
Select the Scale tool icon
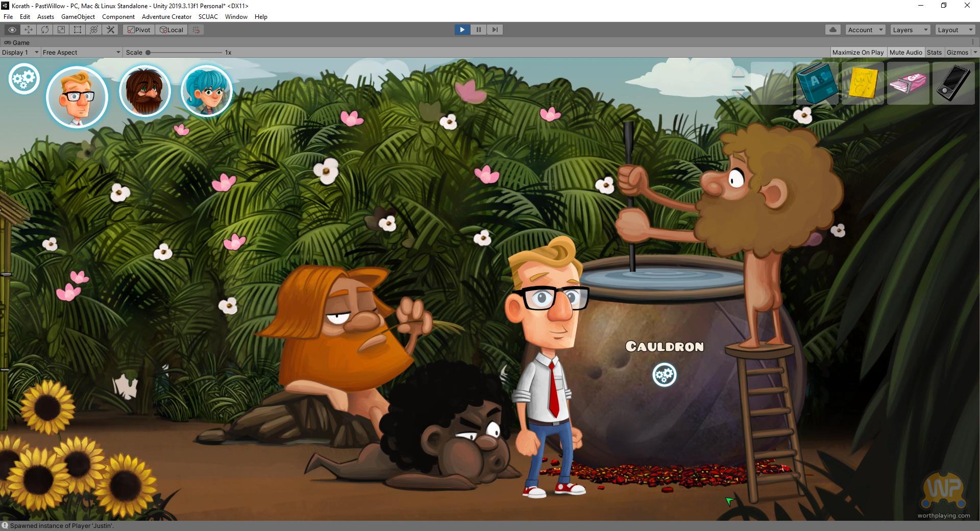pos(61,30)
